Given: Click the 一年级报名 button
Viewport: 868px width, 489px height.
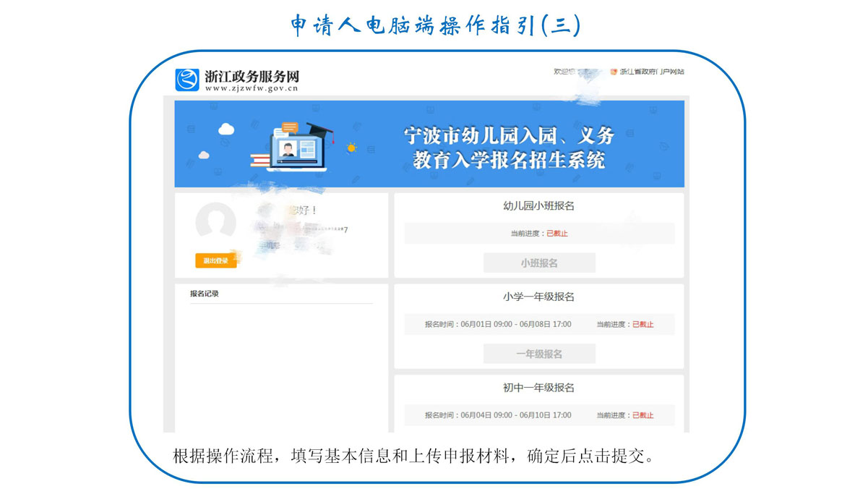Looking at the screenshot, I should point(539,354).
